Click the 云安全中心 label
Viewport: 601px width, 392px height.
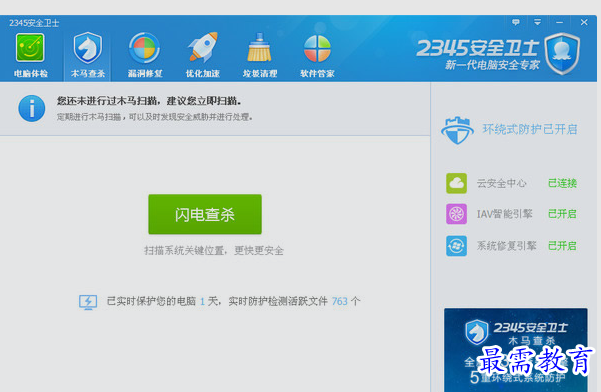(x=501, y=183)
